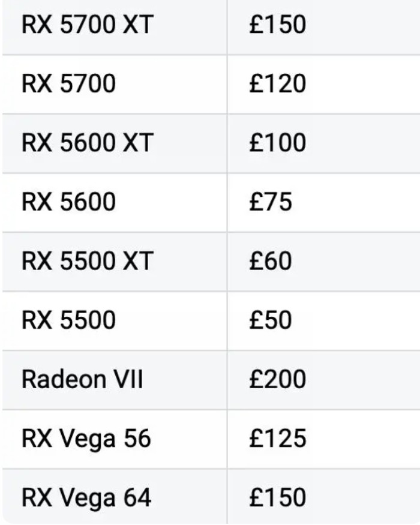Image resolution: width=420 pixels, height=525 pixels.
Task: Click the RX Vega 56 model cell
Action: point(86,439)
